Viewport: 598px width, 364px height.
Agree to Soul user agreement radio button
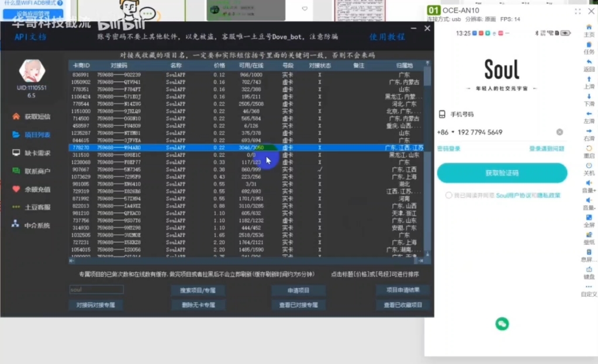(x=449, y=195)
